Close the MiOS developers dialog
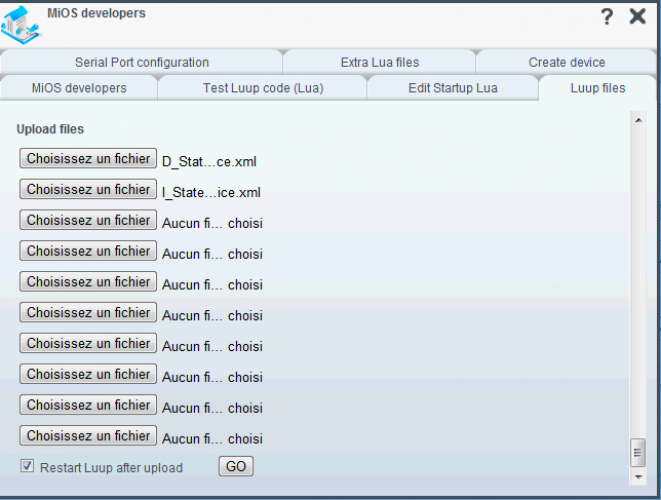 [x=637, y=16]
